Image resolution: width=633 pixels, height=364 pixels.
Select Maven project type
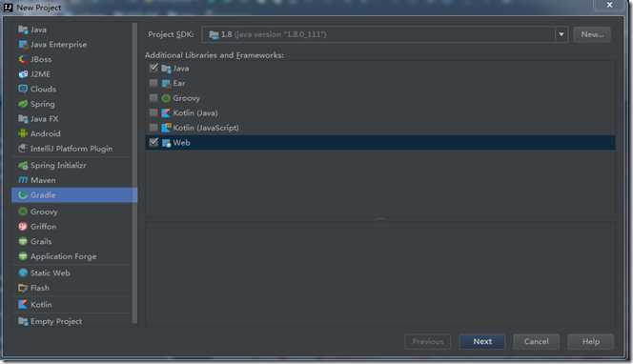coord(43,180)
